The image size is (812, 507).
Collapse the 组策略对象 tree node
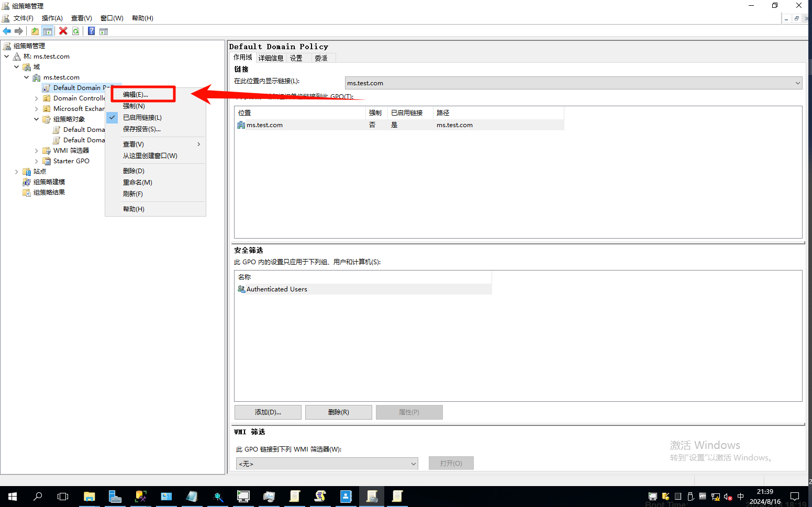36,119
